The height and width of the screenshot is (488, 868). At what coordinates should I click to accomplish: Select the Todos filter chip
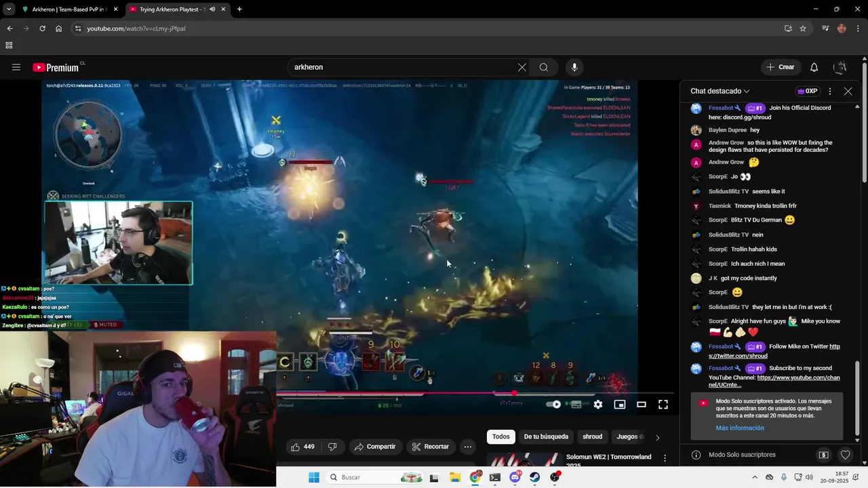click(501, 436)
